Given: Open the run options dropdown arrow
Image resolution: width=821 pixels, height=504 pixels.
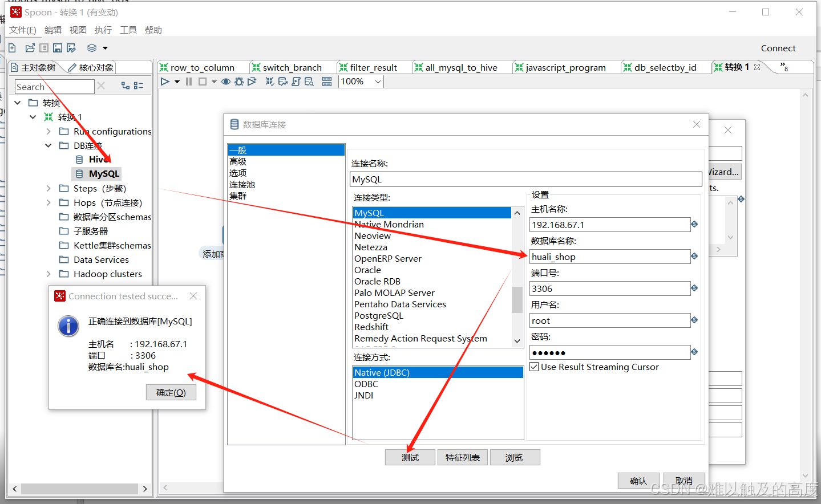Looking at the screenshot, I should click(x=177, y=82).
